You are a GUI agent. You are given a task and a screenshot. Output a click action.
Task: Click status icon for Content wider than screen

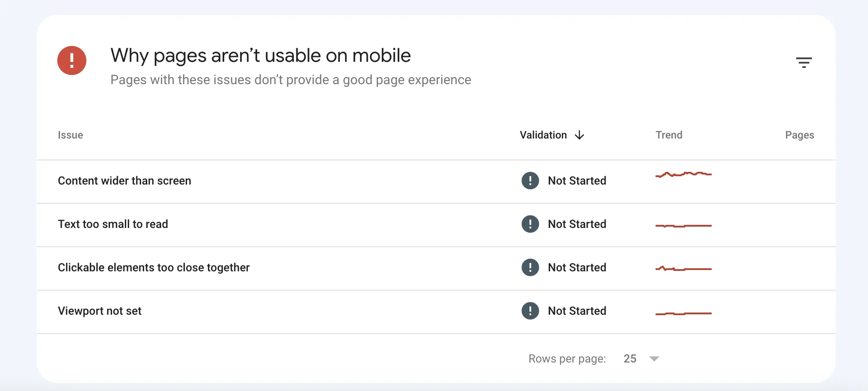(x=530, y=181)
